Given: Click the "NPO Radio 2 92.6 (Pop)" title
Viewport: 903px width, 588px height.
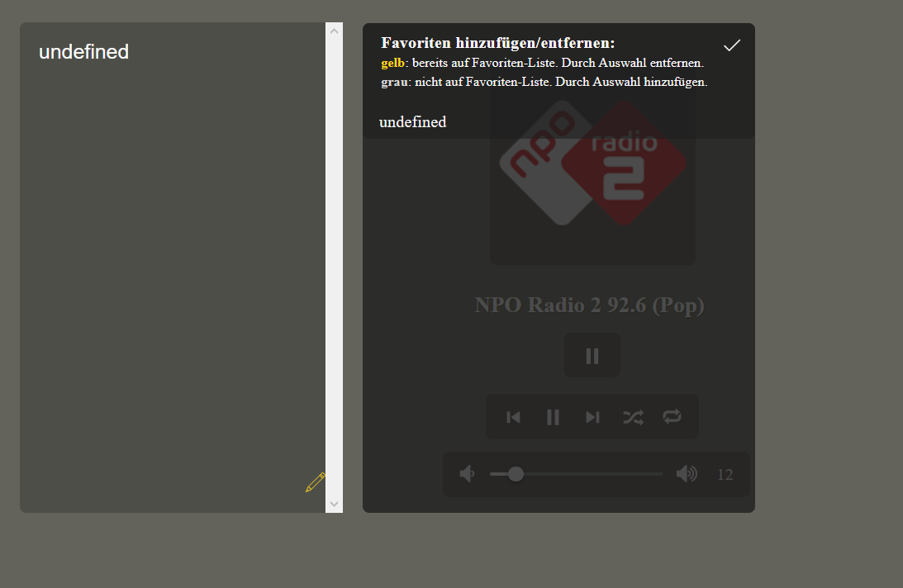Looking at the screenshot, I should tap(589, 306).
